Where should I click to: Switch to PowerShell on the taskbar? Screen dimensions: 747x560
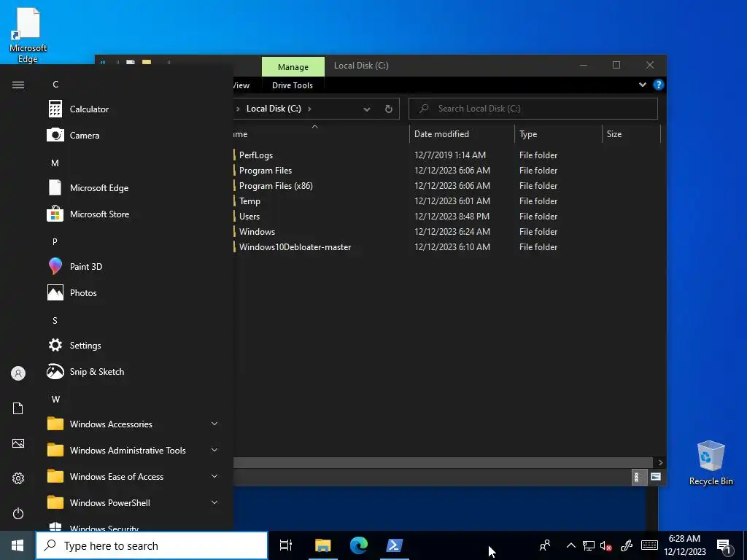coord(395,545)
